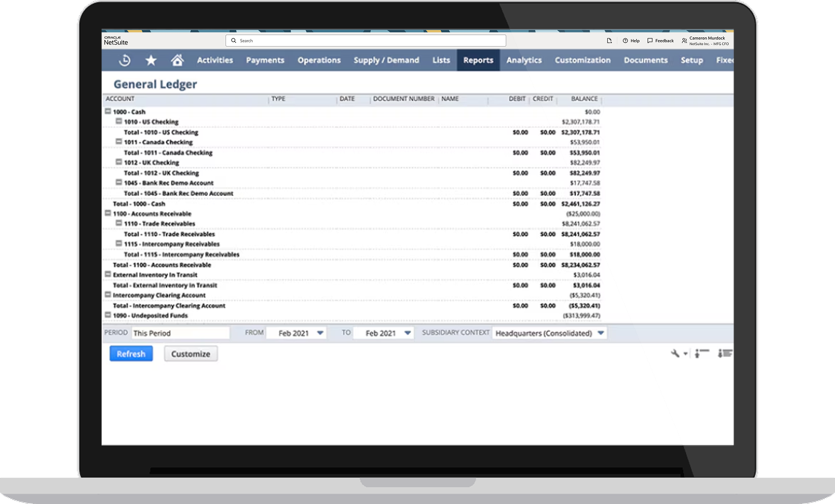Open the Activities menu
Image resolution: width=835 pixels, height=504 pixels.
pyautogui.click(x=215, y=60)
